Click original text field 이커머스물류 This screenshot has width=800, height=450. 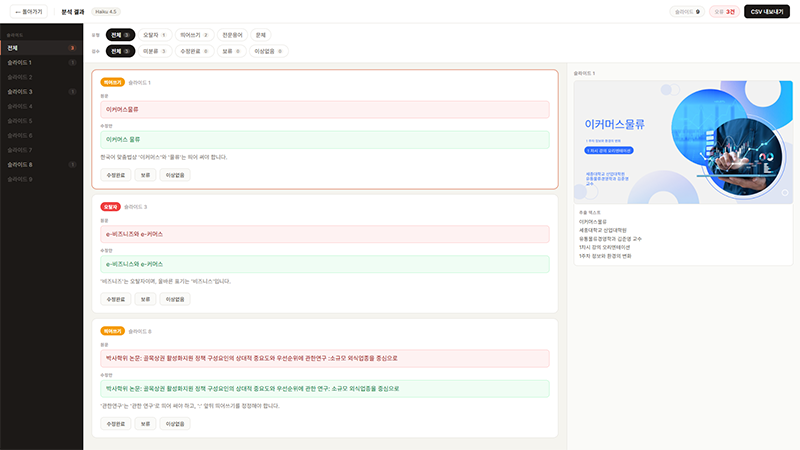tap(325, 110)
